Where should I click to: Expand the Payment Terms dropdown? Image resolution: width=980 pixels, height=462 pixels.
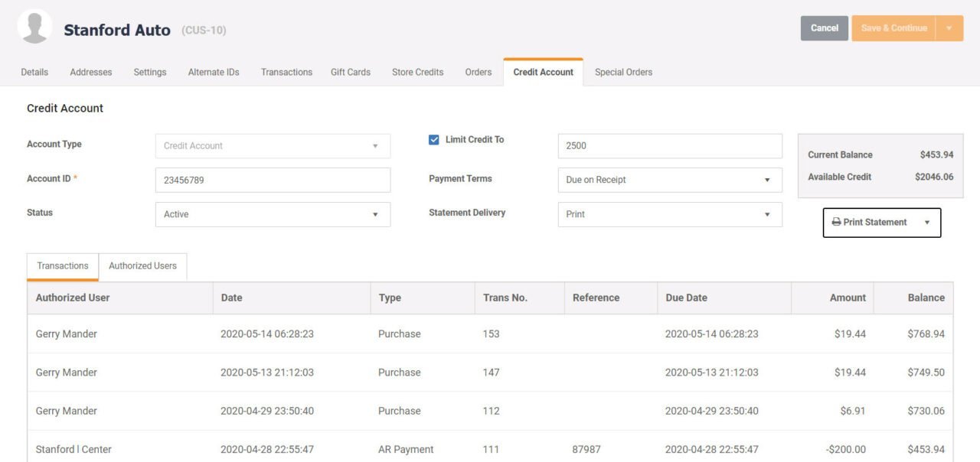(x=670, y=180)
